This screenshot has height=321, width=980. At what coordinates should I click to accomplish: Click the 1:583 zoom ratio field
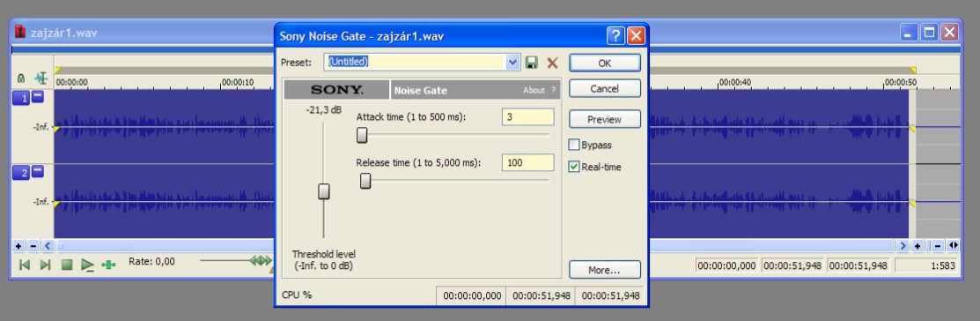click(927, 265)
